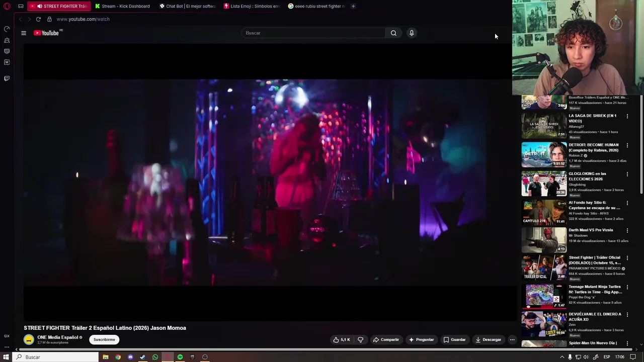Click the Preguntar button

[421, 340]
